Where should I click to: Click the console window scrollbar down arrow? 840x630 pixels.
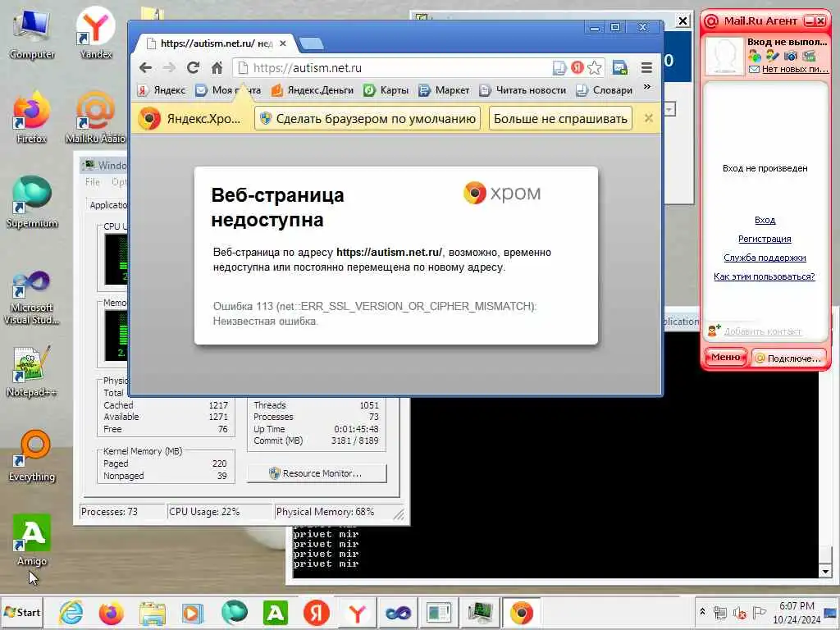click(x=825, y=572)
